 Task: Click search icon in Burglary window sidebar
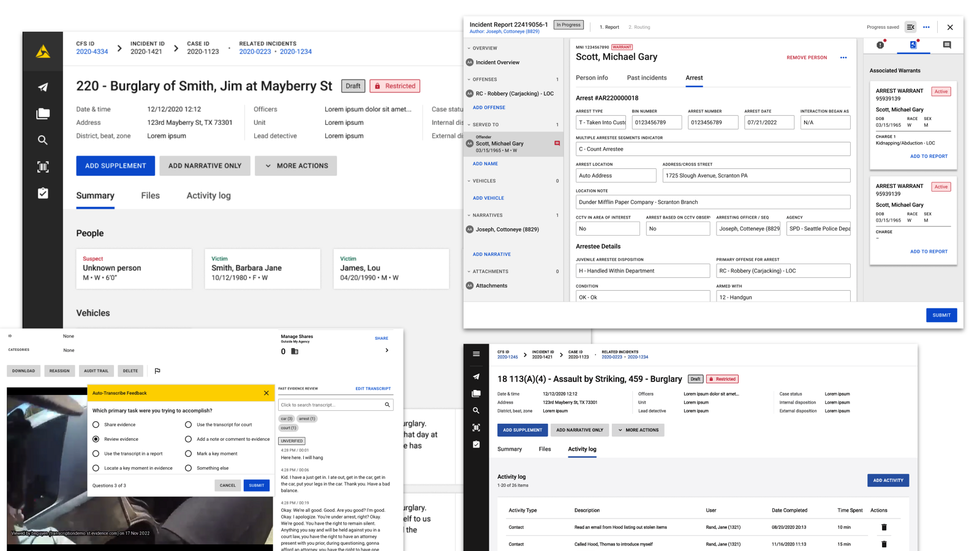(43, 140)
